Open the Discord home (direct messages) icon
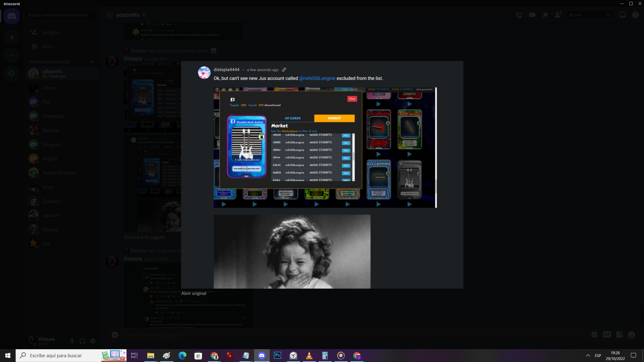 pyautogui.click(x=12, y=16)
